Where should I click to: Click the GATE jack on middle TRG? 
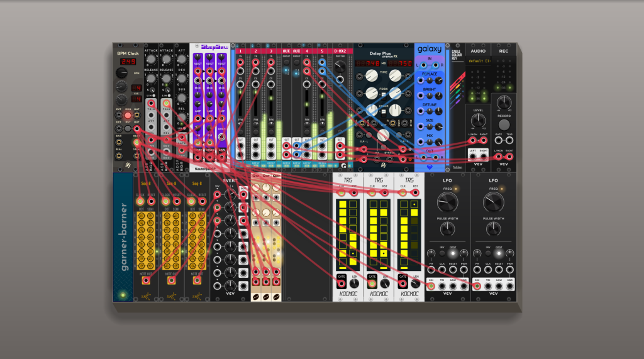(x=372, y=284)
